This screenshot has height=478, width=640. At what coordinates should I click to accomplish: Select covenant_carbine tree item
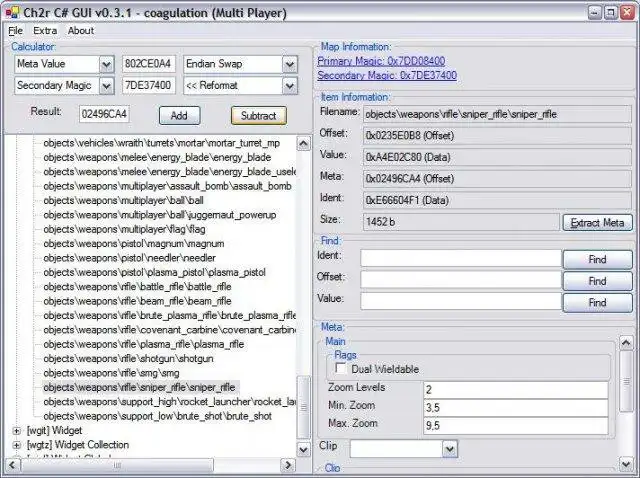point(169,329)
